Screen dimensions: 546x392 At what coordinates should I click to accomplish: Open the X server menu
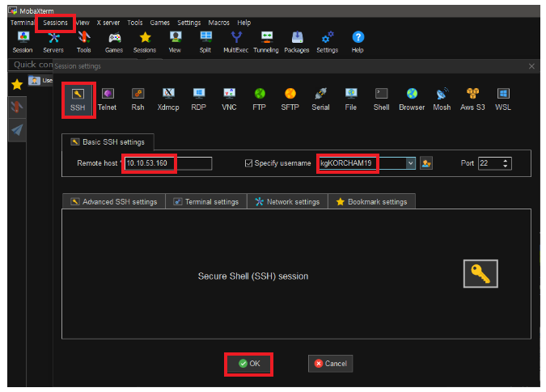pos(108,23)
